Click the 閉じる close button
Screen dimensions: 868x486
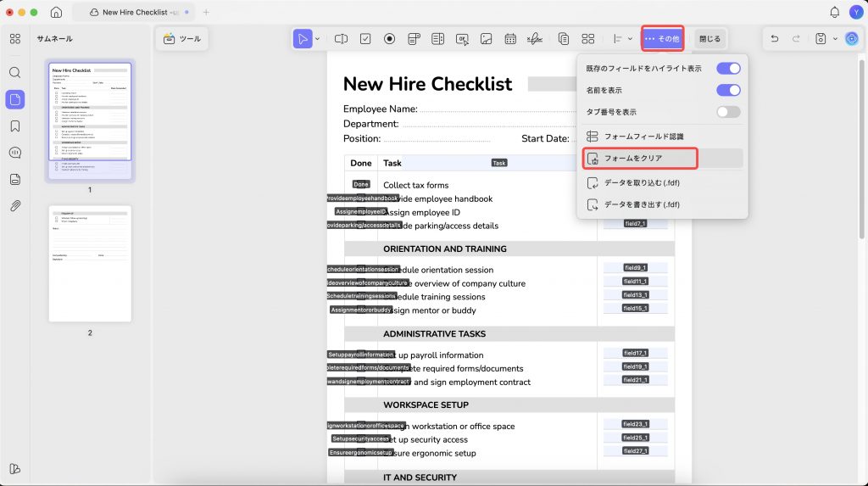tap(709, 39)
